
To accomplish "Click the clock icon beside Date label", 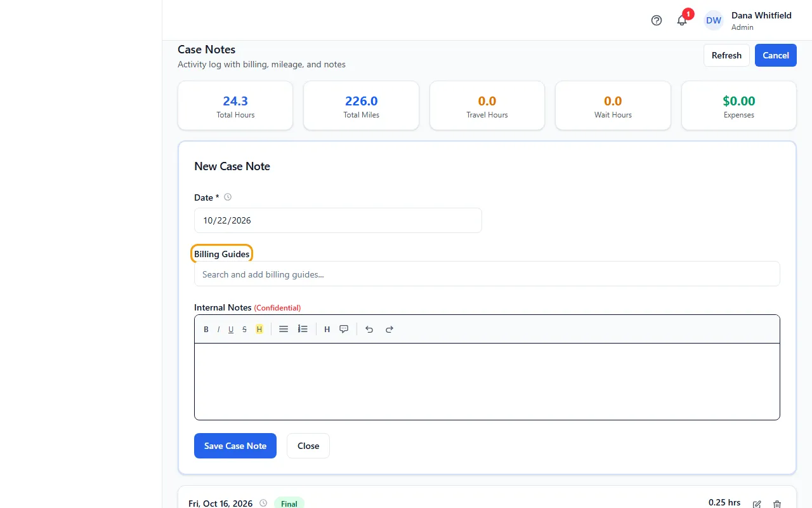I will point(228,197).
